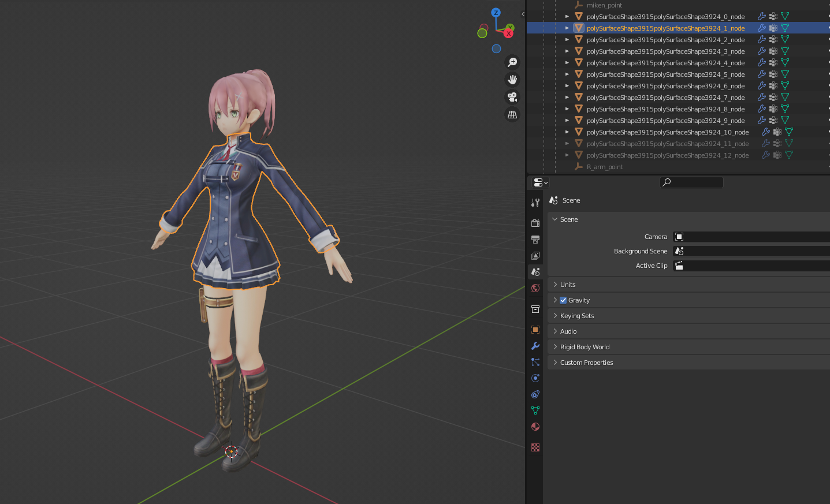The height and width of the screenshot is (504, 830).
Task: Collapse the Scene panel section
Action: pos(555,219)
